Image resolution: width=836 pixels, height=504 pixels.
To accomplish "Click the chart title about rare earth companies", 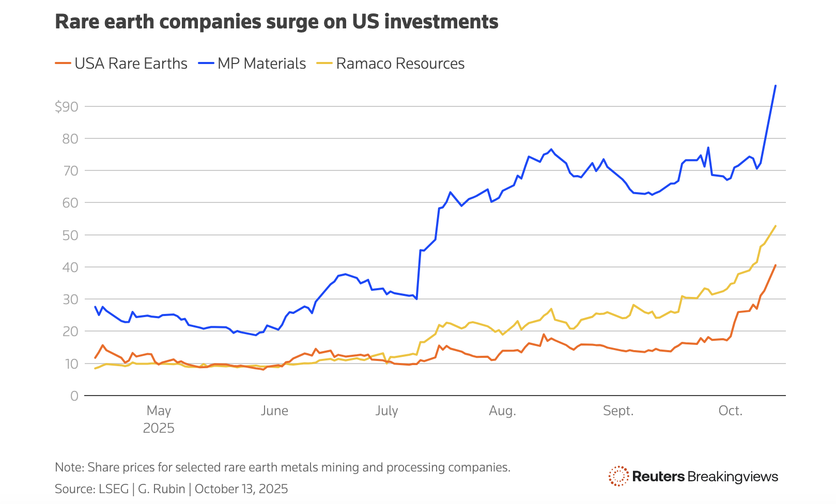I will click(276, 22).
